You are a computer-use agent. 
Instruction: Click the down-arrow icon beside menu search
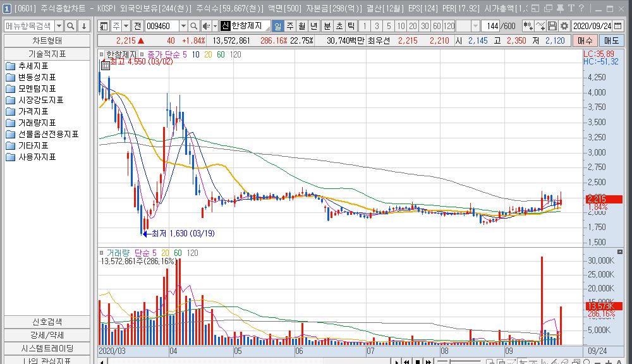pos(84,26)
